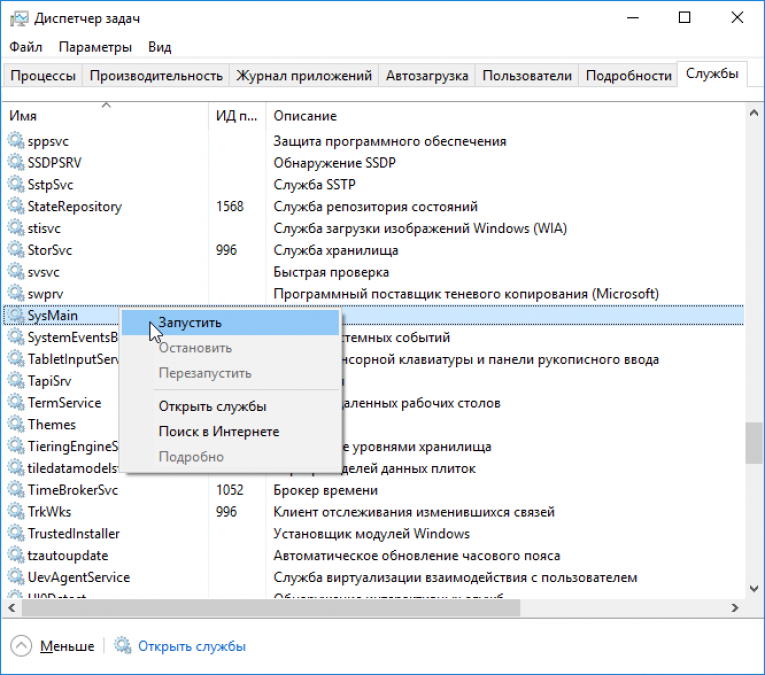765x675 pixels.
Task: Click the gear icon next to TrkWks
Action: [x=16, y=511]
